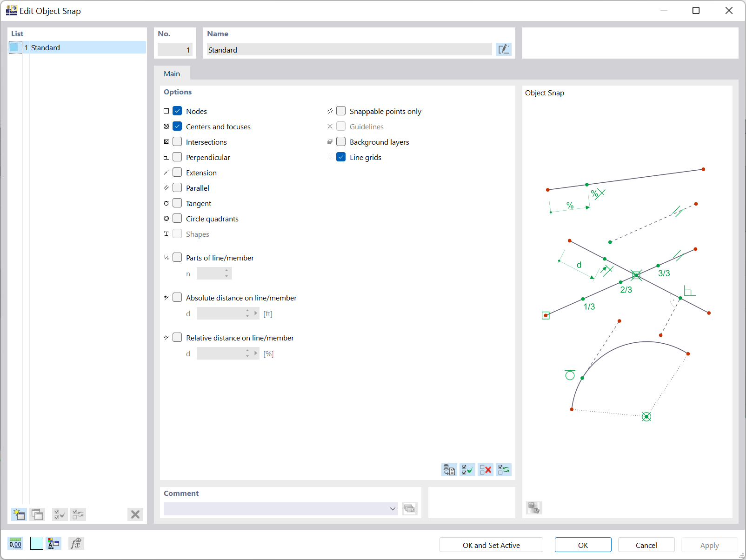The height and width of the screenshot is (560, 746).
Task: Click the icon below the Object Snap preview
Action: tap(534, 507)
